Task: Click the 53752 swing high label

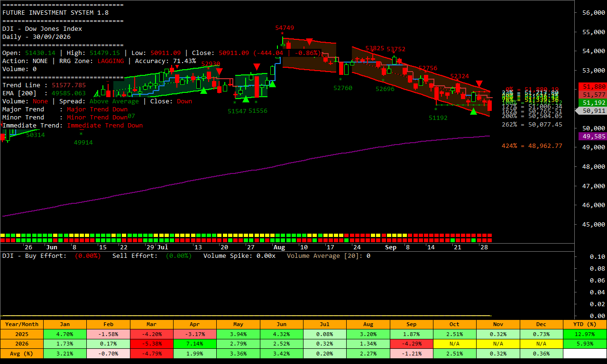Action: coord(396,49)
